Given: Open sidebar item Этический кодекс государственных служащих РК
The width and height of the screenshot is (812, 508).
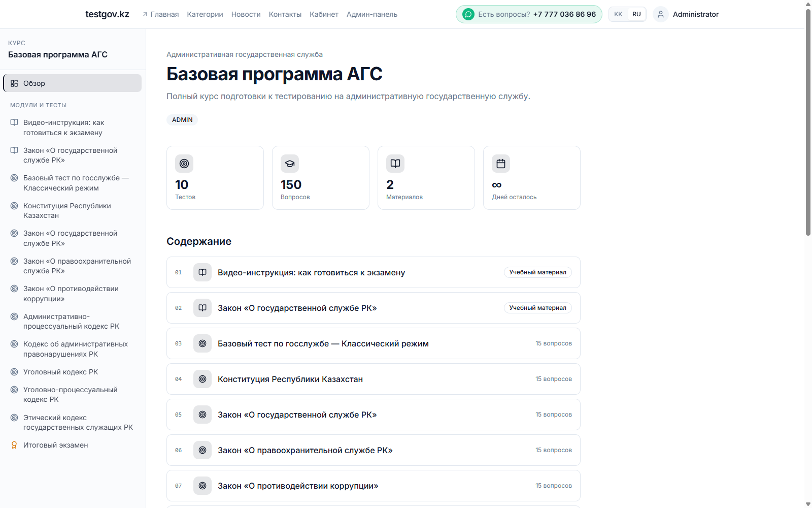Looking at the screenshot, I should click(x=72, y=423).
